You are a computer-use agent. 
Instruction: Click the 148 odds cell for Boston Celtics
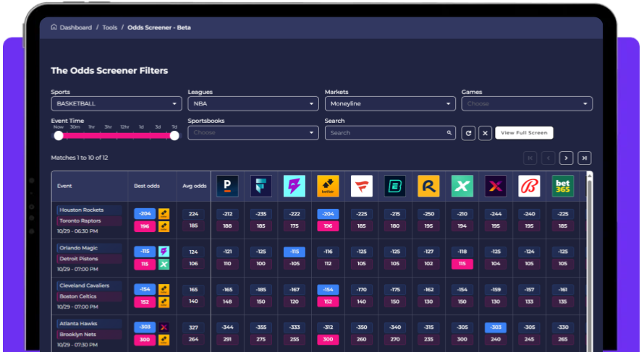tap(227, 301)
